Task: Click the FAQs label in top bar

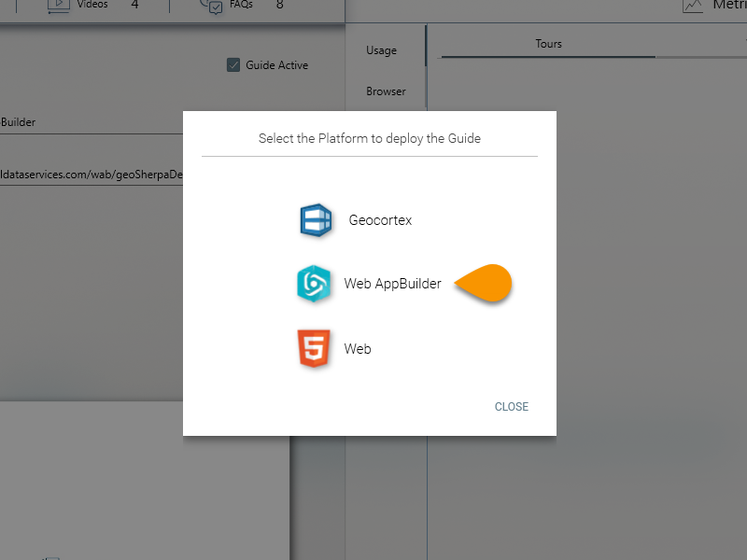Action: point(241,5)
